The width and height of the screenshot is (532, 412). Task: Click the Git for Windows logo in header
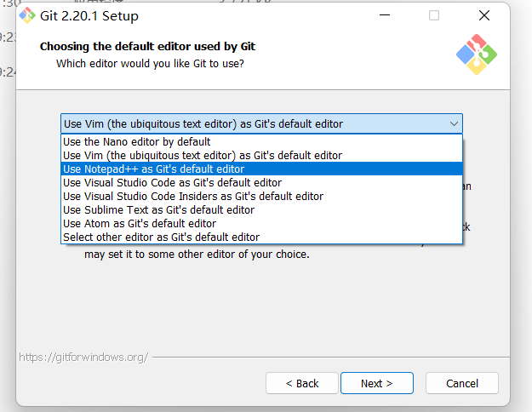(476, 54)
